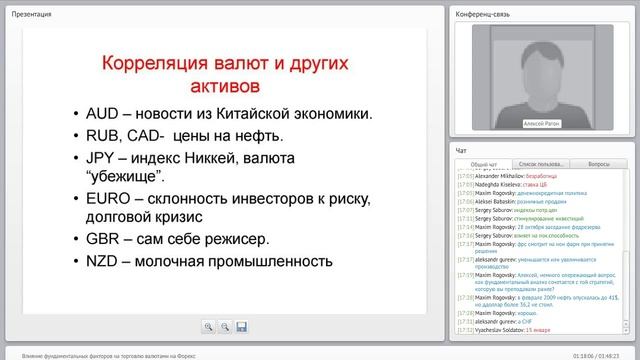Open the Вопросы tab
This screenshot has height=360, width=640.
[599, 164]
